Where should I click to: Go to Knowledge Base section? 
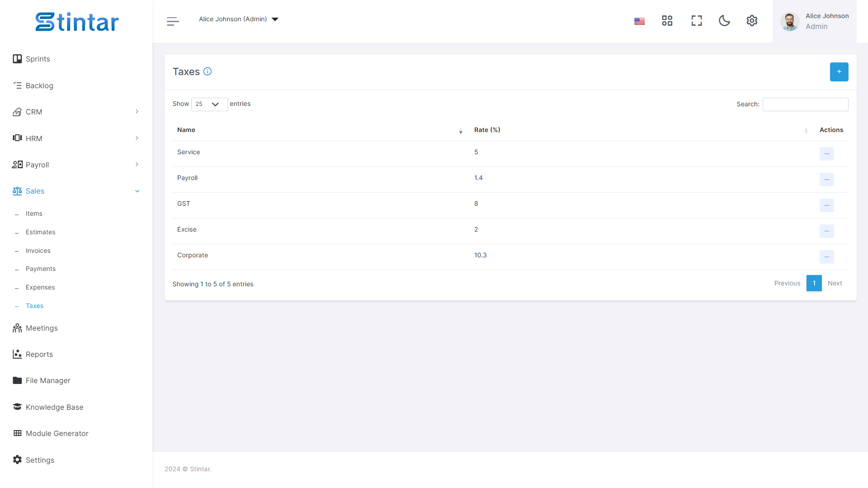[x=54, y=407]
